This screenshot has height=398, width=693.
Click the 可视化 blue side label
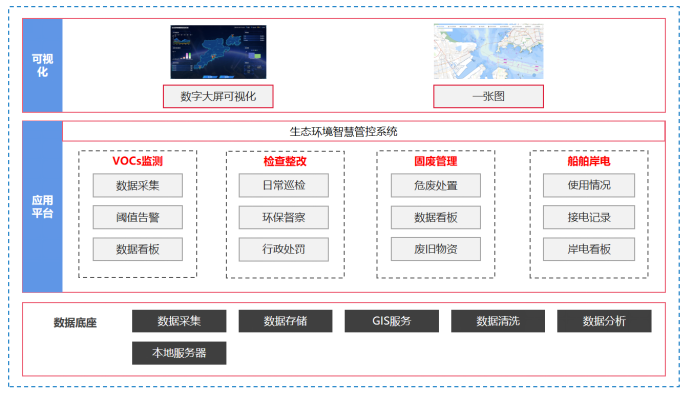click(x=42, y=65)
